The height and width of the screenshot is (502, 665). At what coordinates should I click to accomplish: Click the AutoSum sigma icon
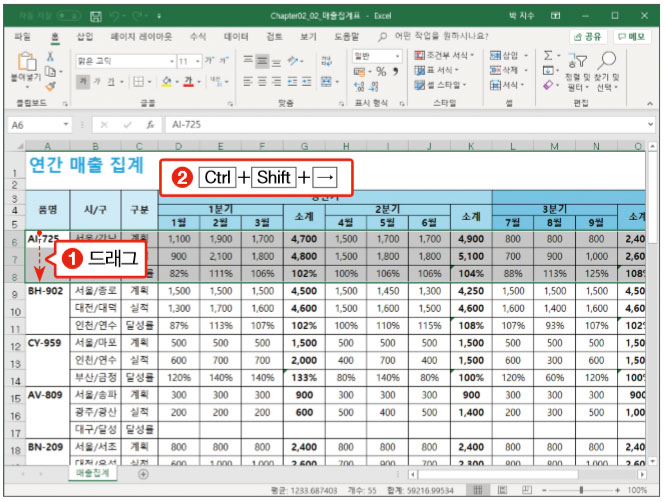[x=548, y=56]
